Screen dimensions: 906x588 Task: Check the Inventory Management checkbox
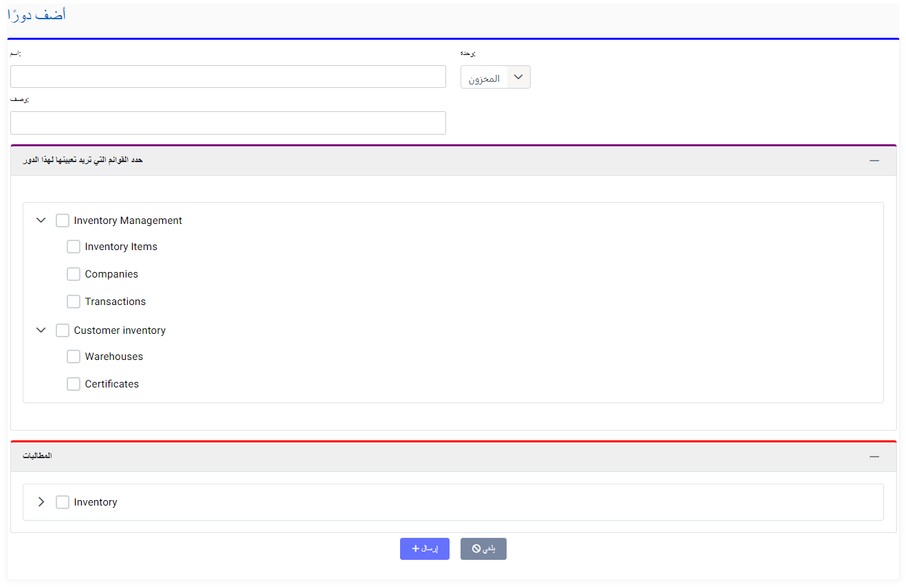[x=63, y=220]
